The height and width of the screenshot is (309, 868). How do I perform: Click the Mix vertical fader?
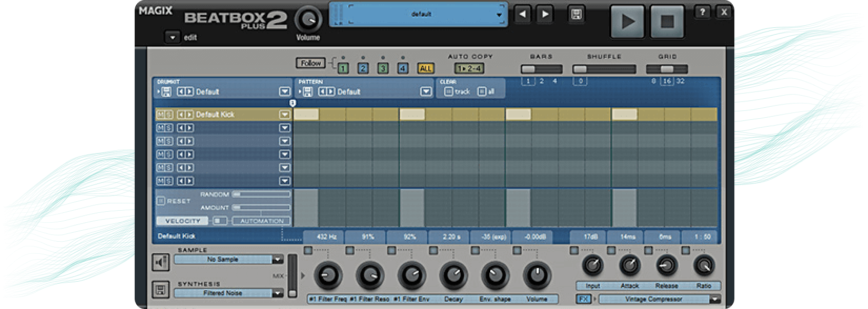292,276
